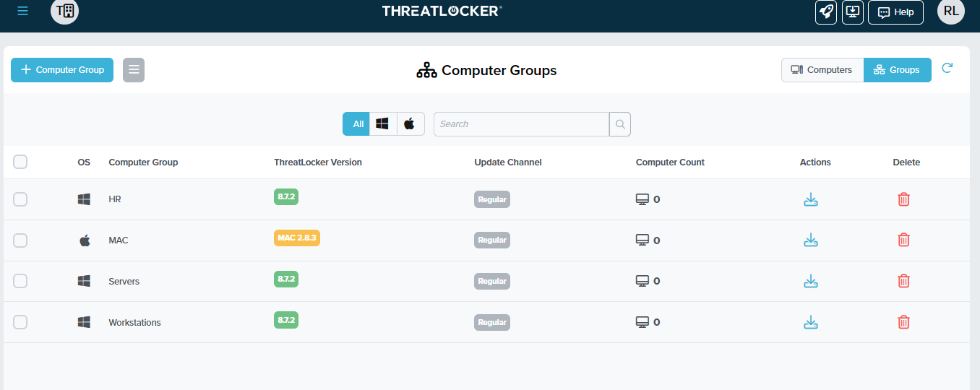The image size is (980, 390).
Task: Click the Computer Count column header
Action: [670, 162]
